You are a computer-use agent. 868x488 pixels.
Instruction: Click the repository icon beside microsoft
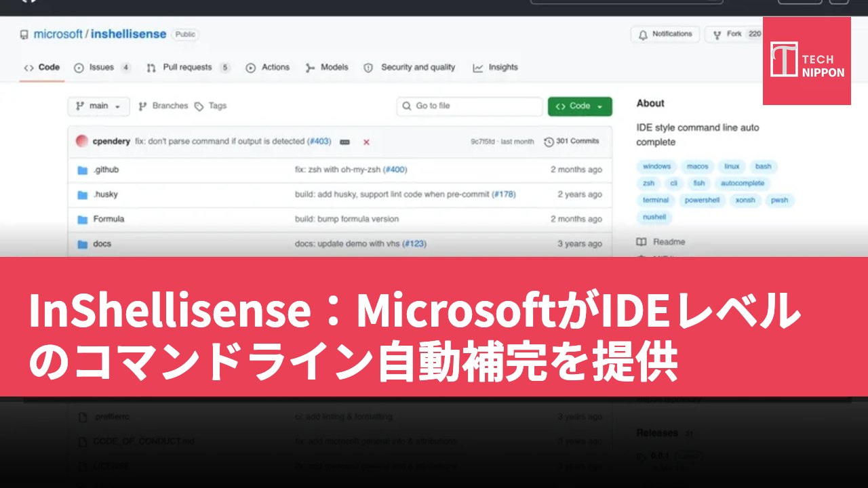click(x=24, y=35)
